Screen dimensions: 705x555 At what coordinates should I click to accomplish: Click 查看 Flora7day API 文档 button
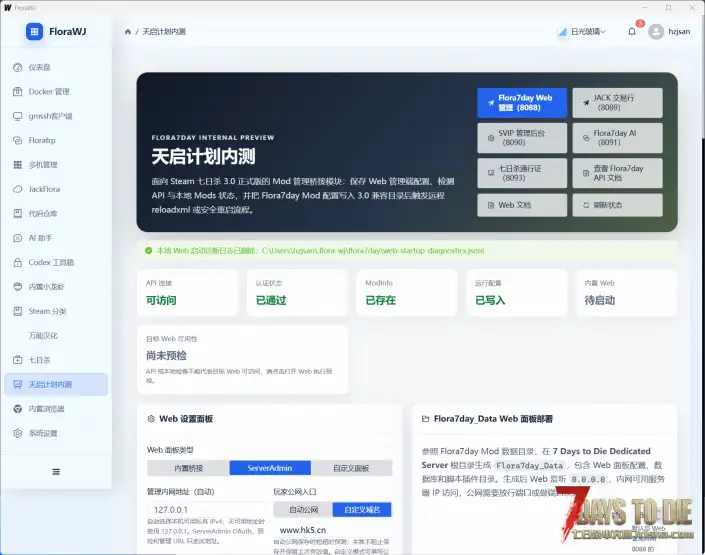coord(617,173)
